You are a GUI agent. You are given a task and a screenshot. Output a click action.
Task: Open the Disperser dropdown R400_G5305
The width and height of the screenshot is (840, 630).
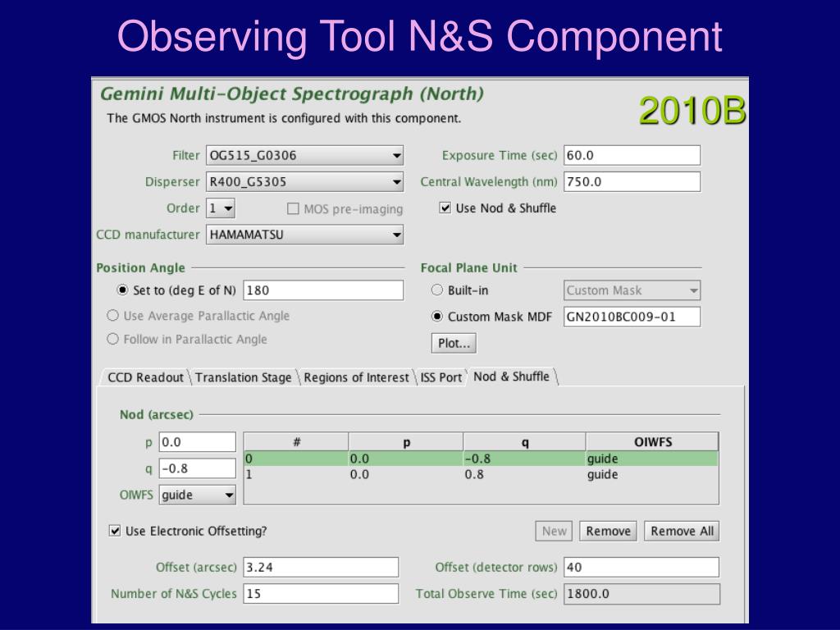(x=304, y=181)
